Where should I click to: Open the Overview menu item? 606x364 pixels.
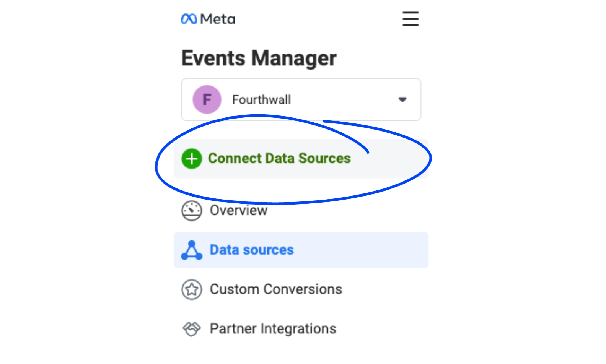pos(301,211)
